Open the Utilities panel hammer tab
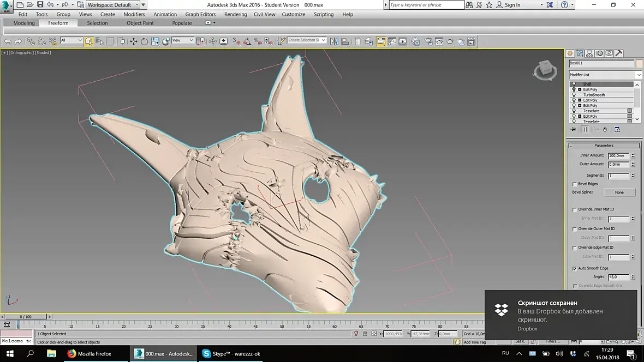644x362 pixels. pyautogui.click(x=618, y=53)
